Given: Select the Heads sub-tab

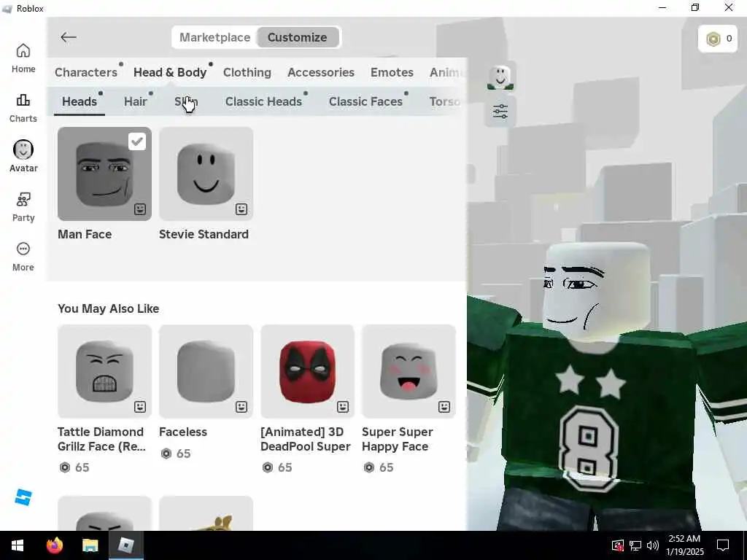Looking at the screenshot, I should (x=80, y=101).
